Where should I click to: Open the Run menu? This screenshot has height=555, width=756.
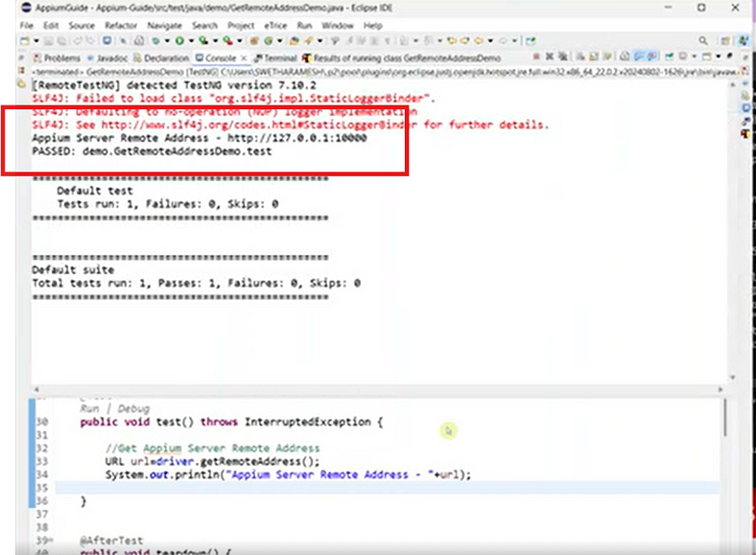[x=304, y=26]
